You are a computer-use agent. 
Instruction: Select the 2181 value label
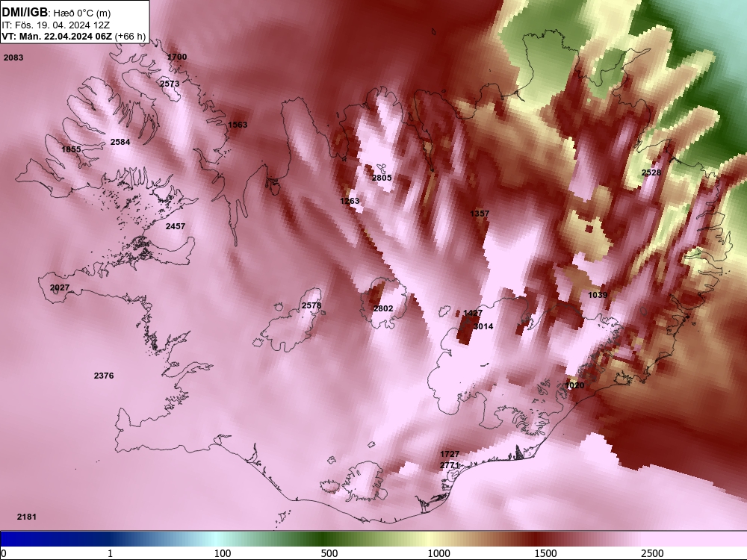[x=27, y=517]
